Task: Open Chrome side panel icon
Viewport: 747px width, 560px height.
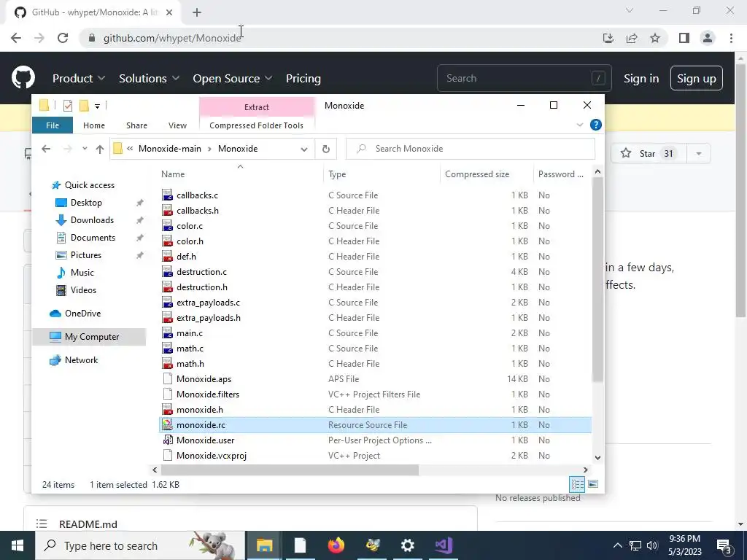Action: (684, 38)
